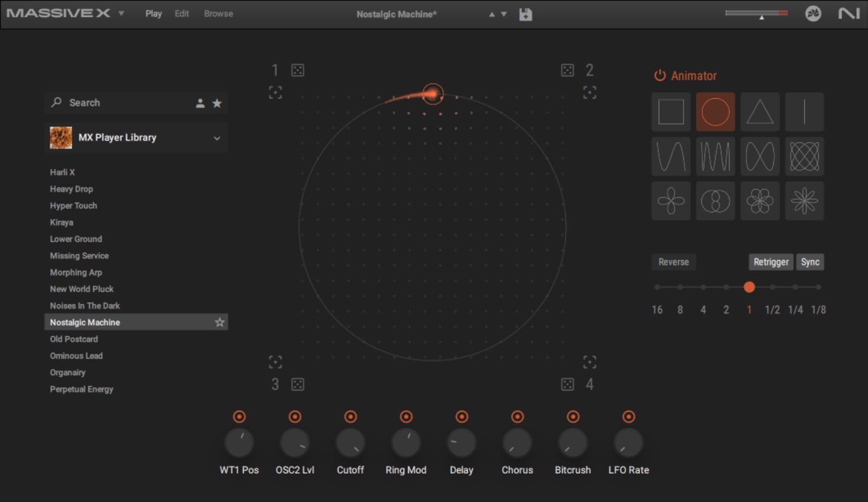The height and width of the screenshot is (502, 868).
Task: Toggle the assign target above Chorus
Action: tap(517, 417)
